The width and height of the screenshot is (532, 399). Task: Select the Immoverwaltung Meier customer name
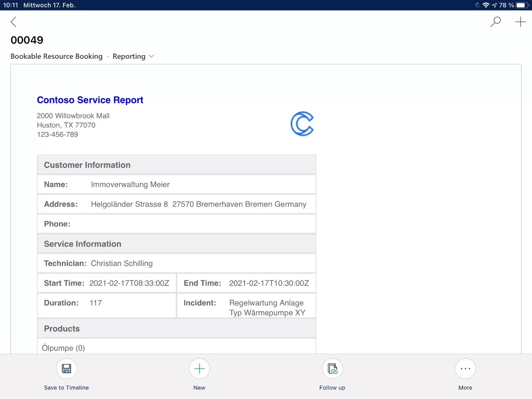click(130, 185)
